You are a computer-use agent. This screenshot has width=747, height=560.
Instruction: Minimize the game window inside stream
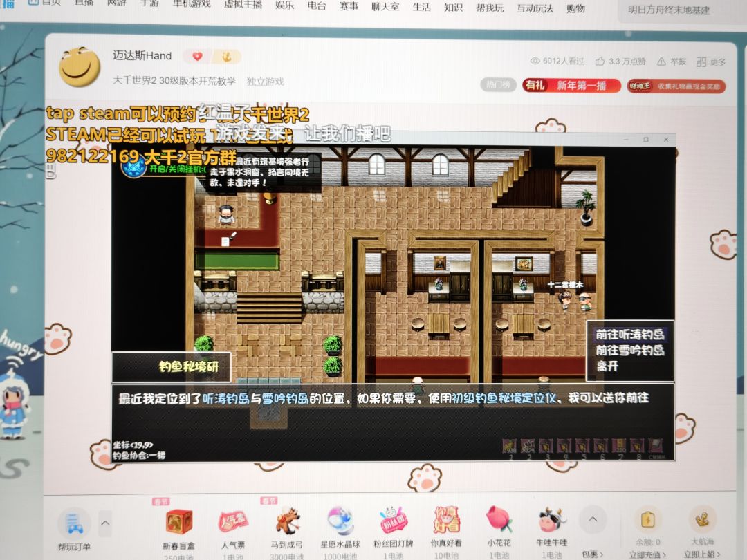[x=626, y=139]
